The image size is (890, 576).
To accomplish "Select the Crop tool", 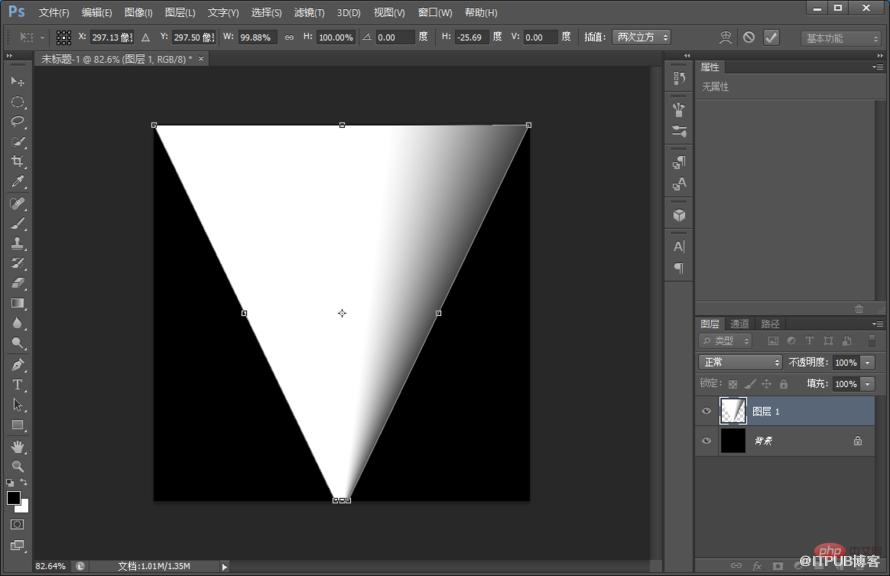I will 18,161.
